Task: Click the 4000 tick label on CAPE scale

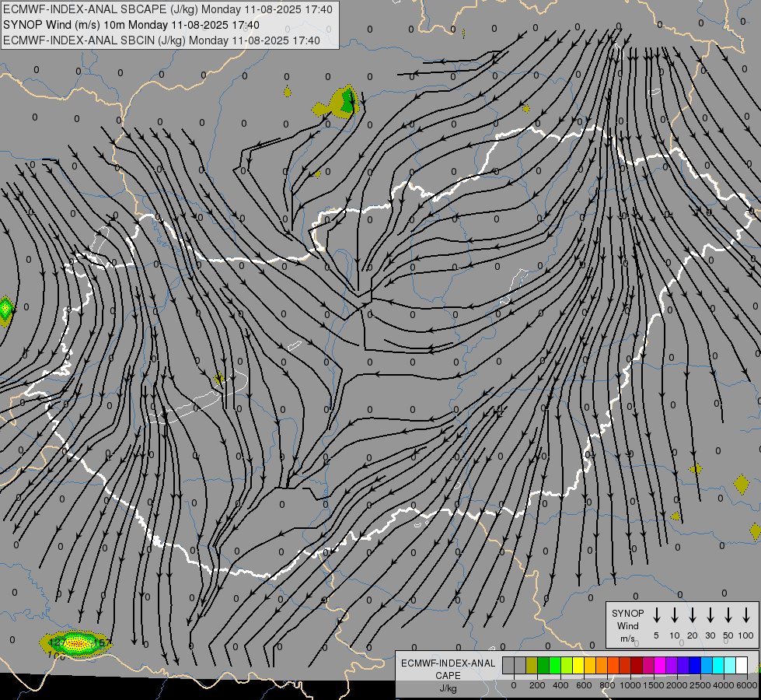Action: click(724, 685)
